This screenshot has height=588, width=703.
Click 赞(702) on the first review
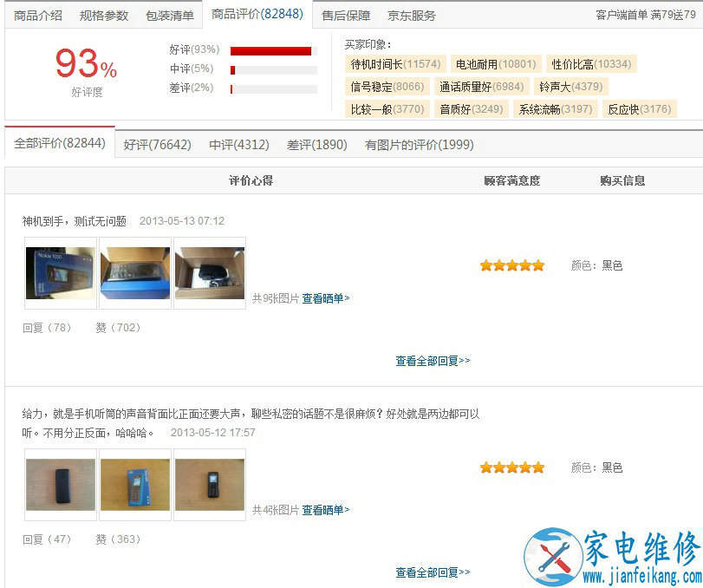(x=118, y=328)
